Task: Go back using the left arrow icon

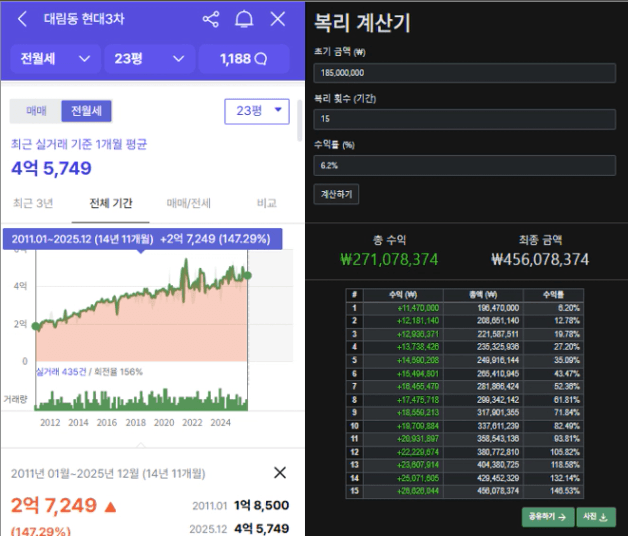Action: [22, 19]
